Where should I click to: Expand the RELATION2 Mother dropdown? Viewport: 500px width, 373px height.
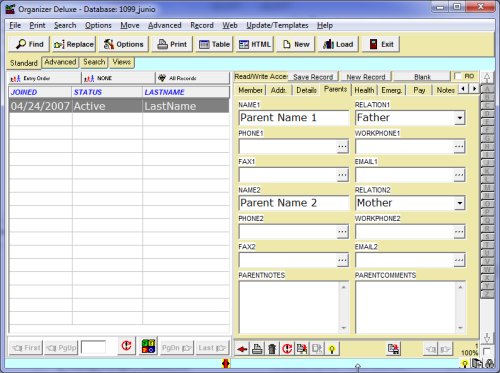coord(460,203)
